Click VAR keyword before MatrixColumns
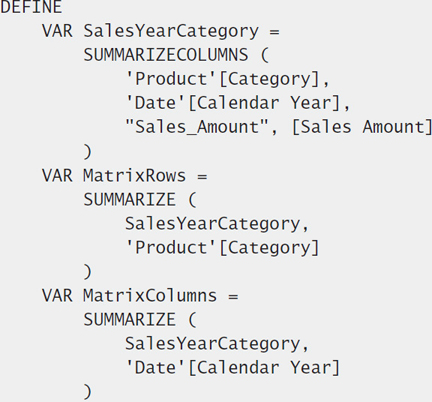The image size is (432, 402). click(x=57, y=295)
